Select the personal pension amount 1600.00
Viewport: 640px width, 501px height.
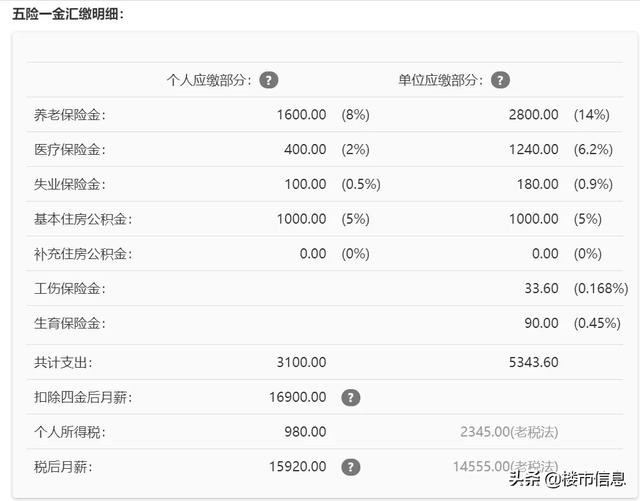pyautogui.click(x=301, y=115)
